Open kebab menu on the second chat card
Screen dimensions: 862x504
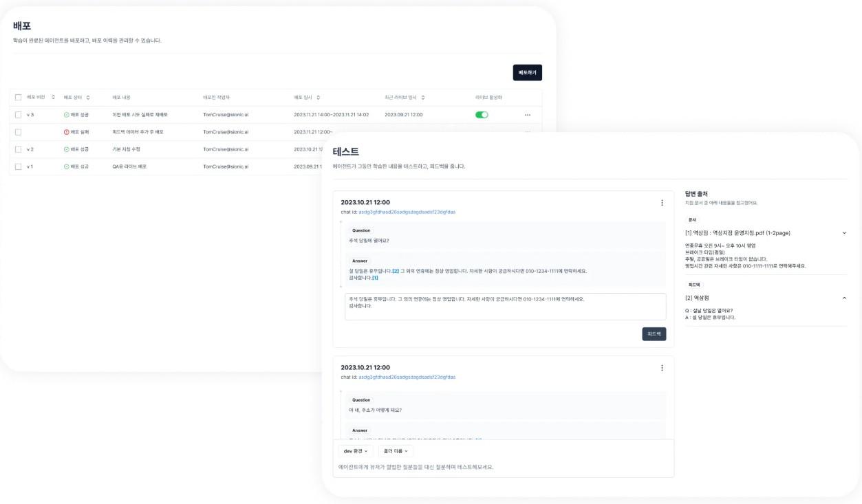pyautogui.click(x=662, y=368)
